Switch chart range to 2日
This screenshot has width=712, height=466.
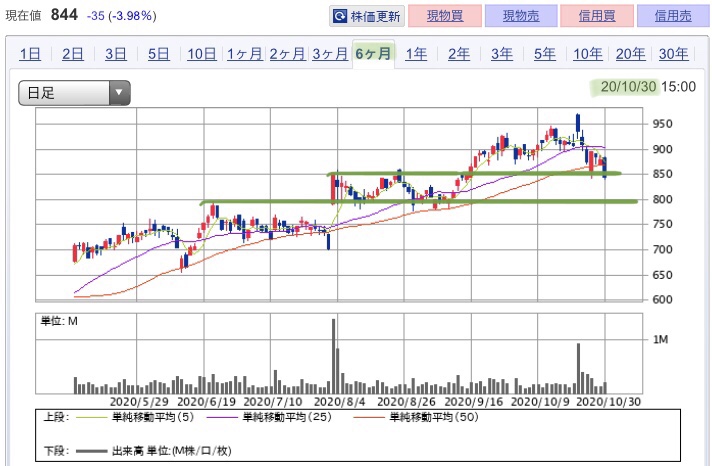click(x=73, y=54)
